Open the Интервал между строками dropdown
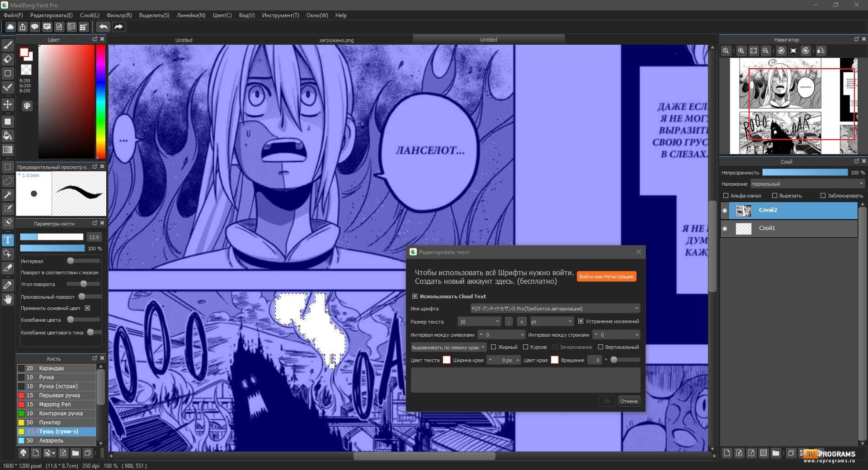The image size is (868, 470). [616, 335]
